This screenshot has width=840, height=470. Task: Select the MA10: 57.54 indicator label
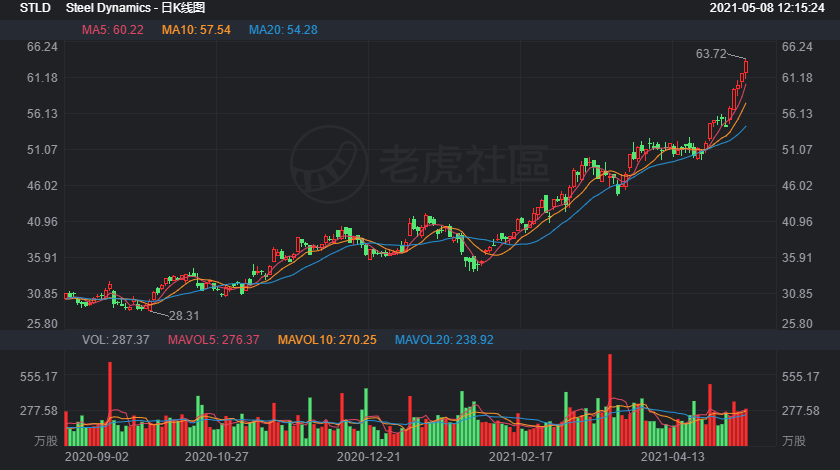196,30
